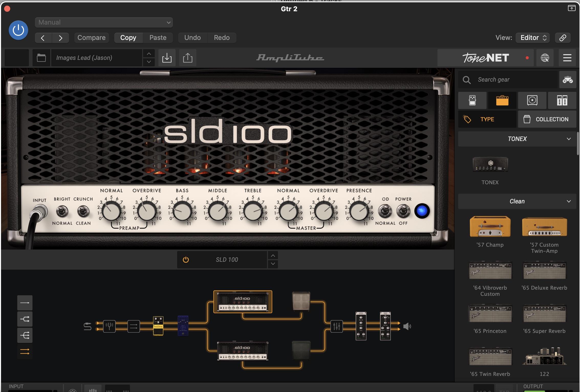Step preset down with the arrow beside preset name
Screen dimensions: 580x392
point(149,62)
